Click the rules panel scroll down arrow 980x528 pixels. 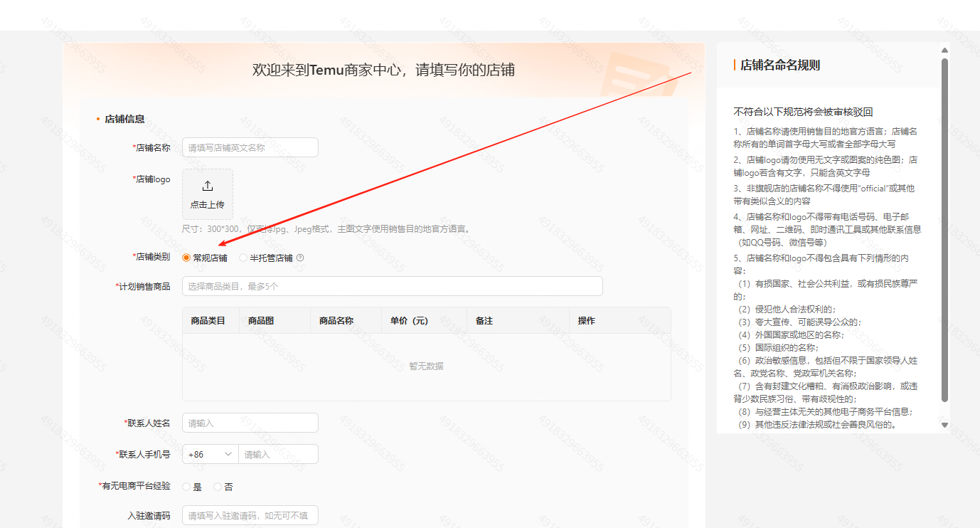click(944, 425)
